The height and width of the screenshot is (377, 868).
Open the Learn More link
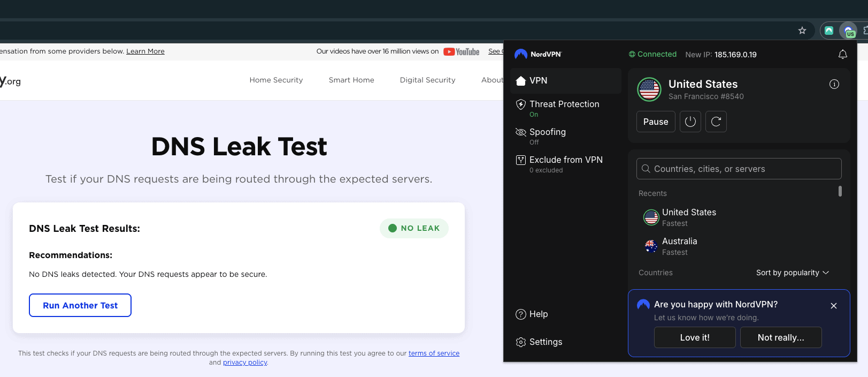(145, 51)
